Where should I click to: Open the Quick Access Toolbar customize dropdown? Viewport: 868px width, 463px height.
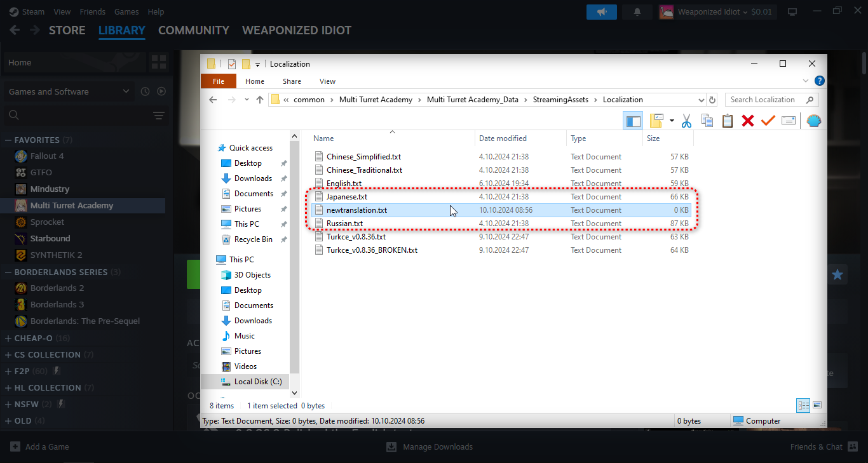257,64
